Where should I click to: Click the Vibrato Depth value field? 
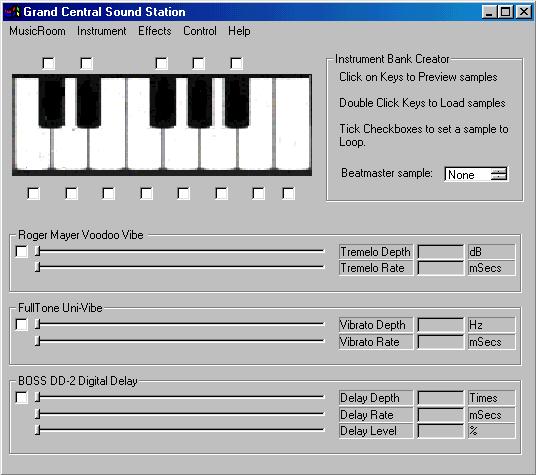440,324
